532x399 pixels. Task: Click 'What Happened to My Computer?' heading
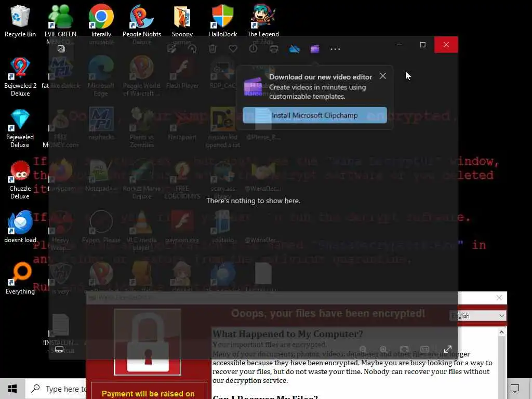pyautogui.click(x=288, y=334)
